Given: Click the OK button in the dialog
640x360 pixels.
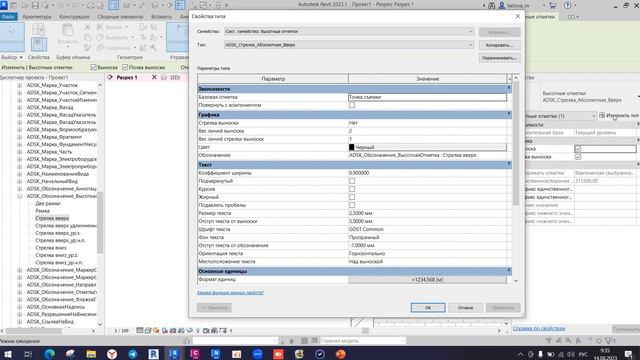Looking at the screenshot, I should [428, 307].
